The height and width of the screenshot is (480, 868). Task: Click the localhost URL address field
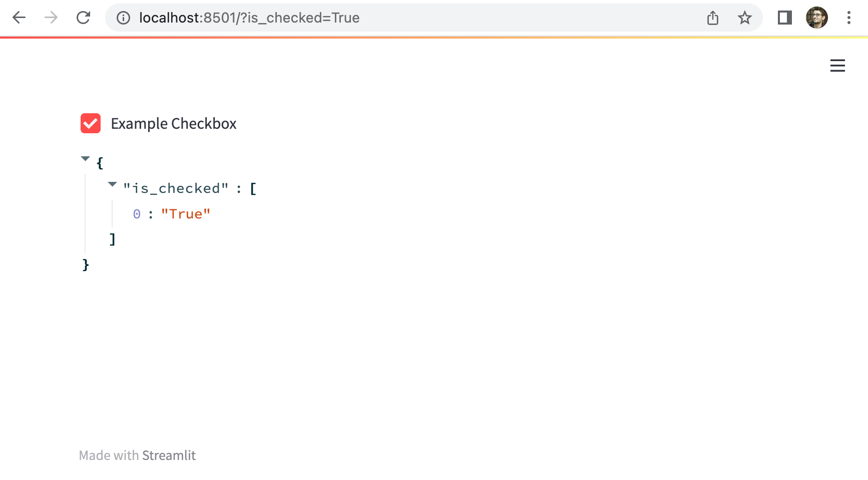coord(400,18)
